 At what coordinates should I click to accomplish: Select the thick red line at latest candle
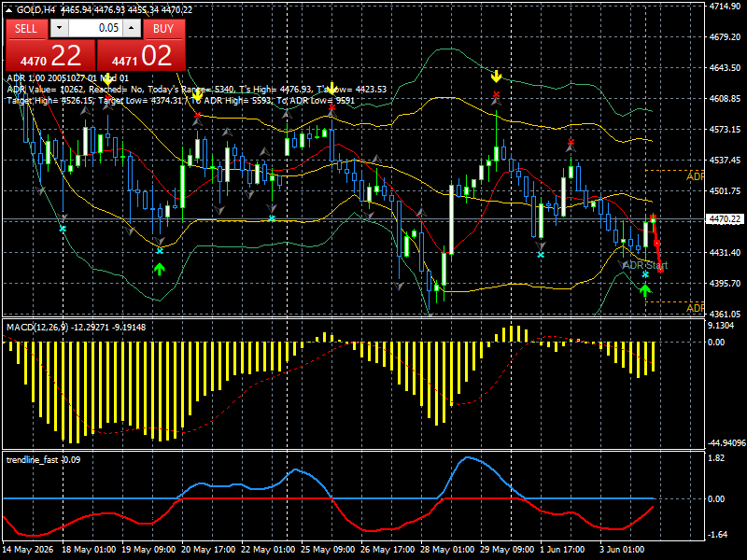click(657, 244)
